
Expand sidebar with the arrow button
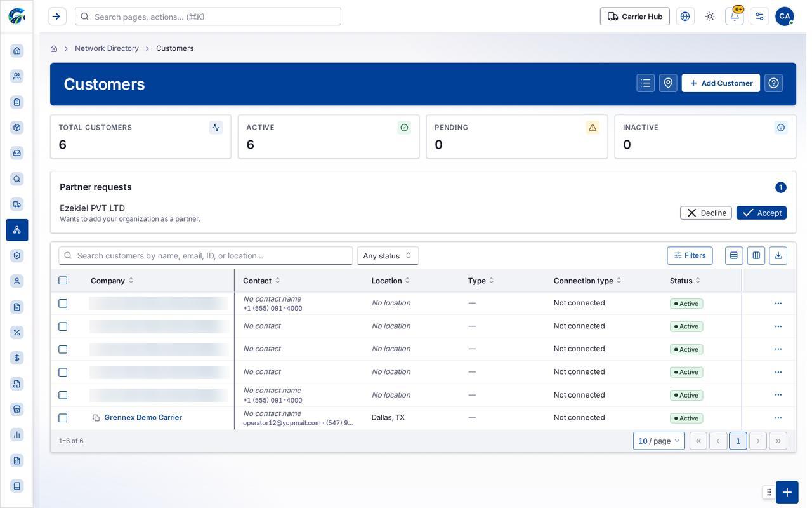(56, 17)
